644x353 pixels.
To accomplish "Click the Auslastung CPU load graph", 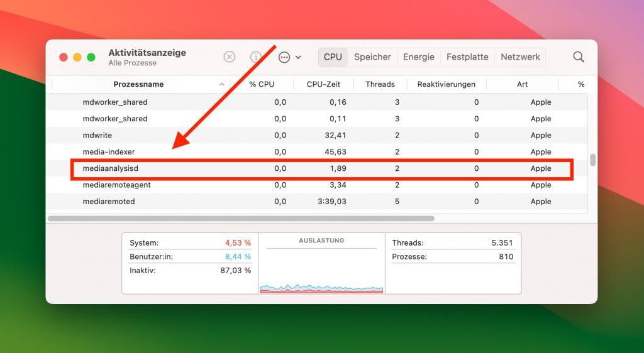I will click(321, 288).
